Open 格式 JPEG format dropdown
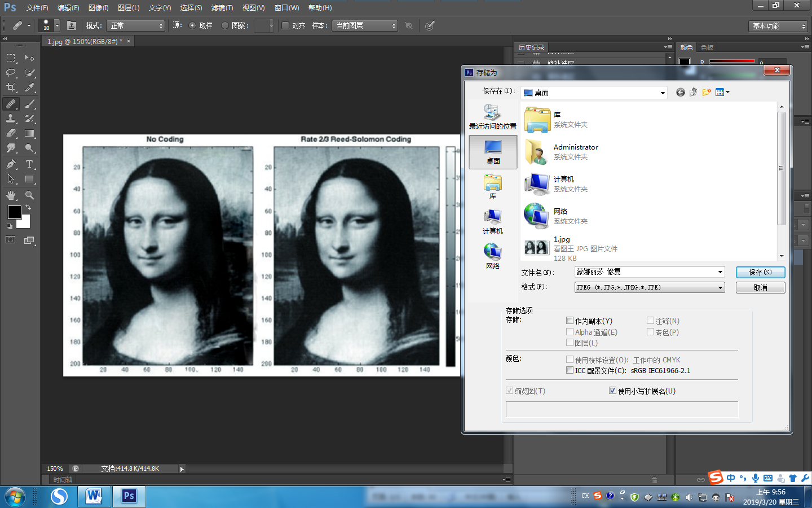The image size is (812, 508). pos(650,287)
